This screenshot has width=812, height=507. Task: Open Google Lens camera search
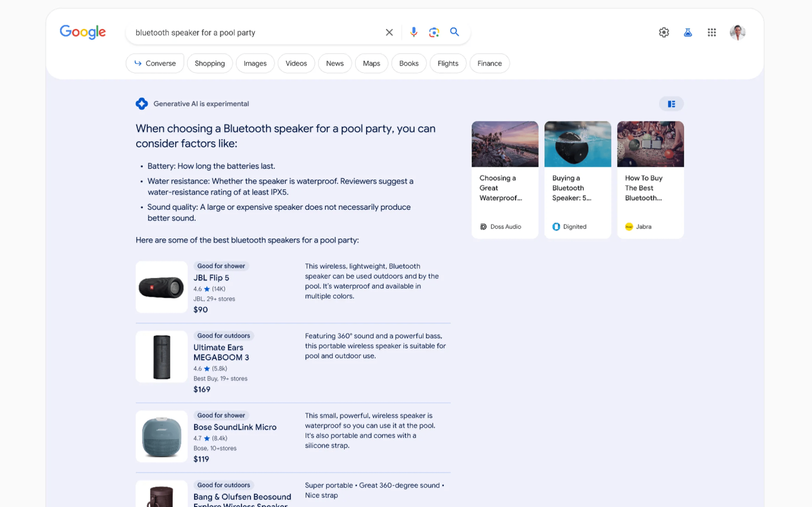coord(434,32)
